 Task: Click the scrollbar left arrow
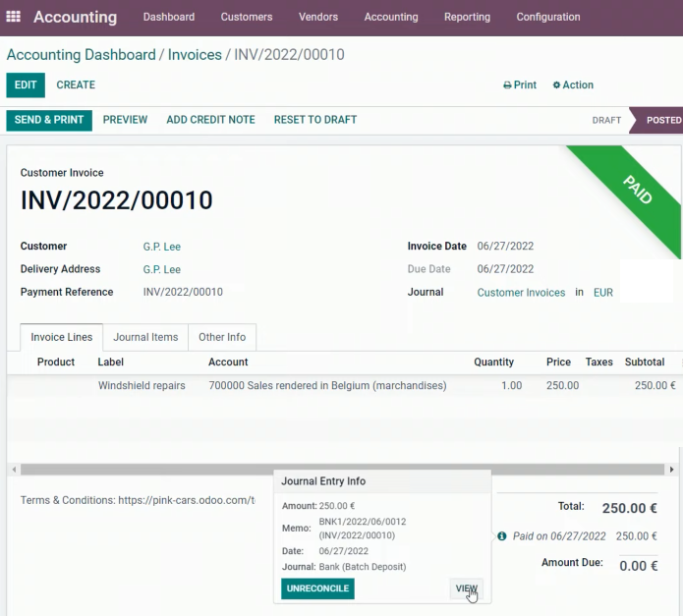14,470
